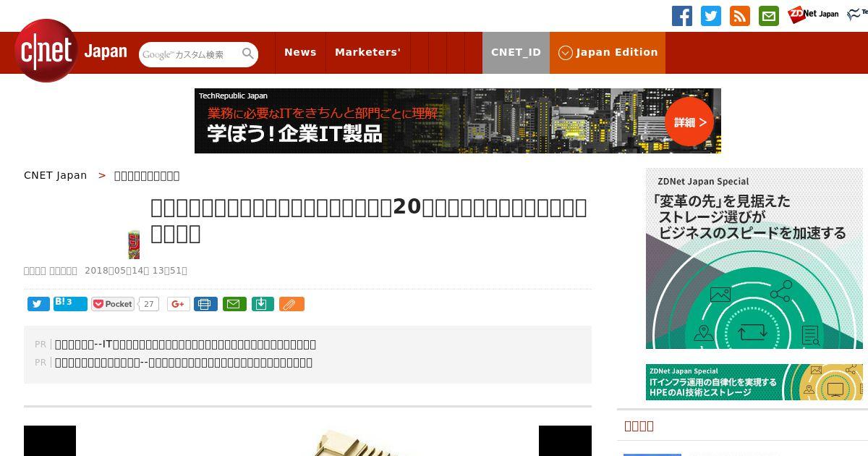Click the small thumbnail beside the headline
This screenshot has width=868, height=456.
coord(134,245)
